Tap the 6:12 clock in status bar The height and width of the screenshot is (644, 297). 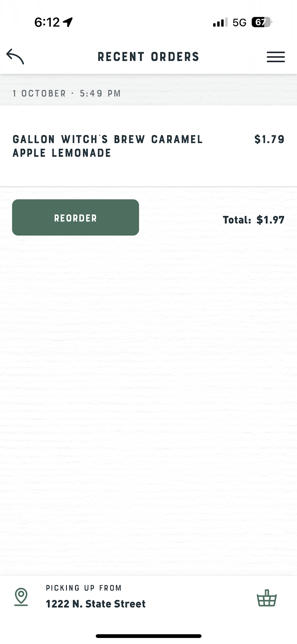tap(47, 22)
